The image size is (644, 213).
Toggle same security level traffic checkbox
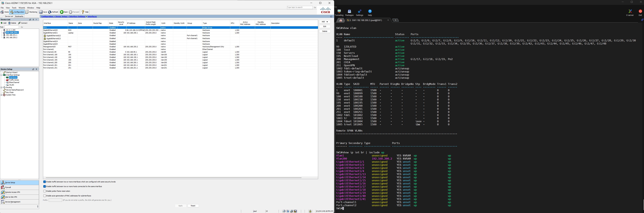[45, 182]
